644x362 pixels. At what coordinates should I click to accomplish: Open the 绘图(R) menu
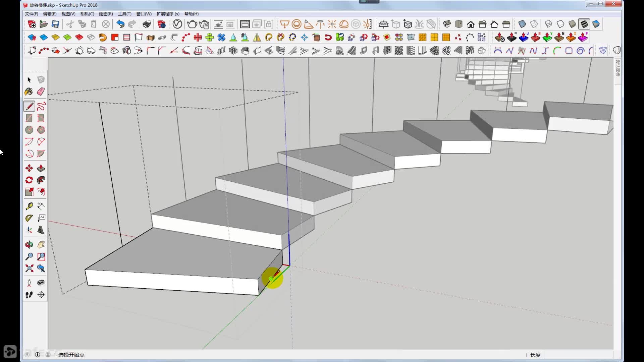(x=106, y=14)
